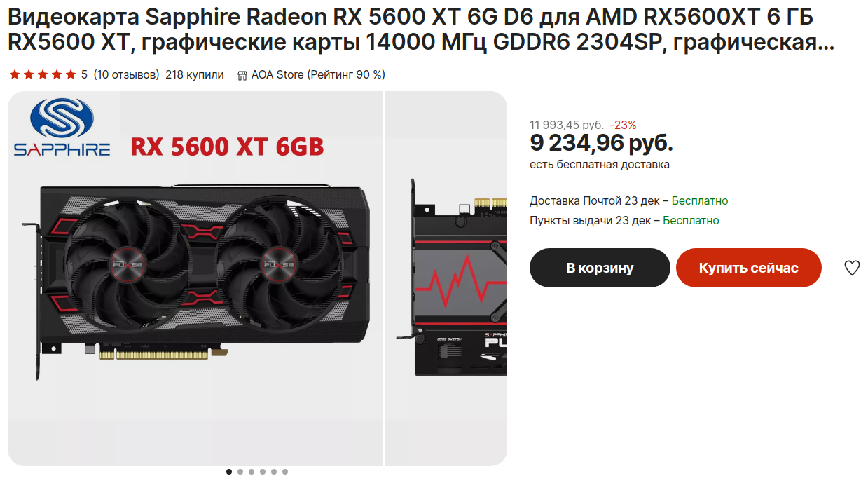Select the first carousel dot indicator

click(229, 472)
